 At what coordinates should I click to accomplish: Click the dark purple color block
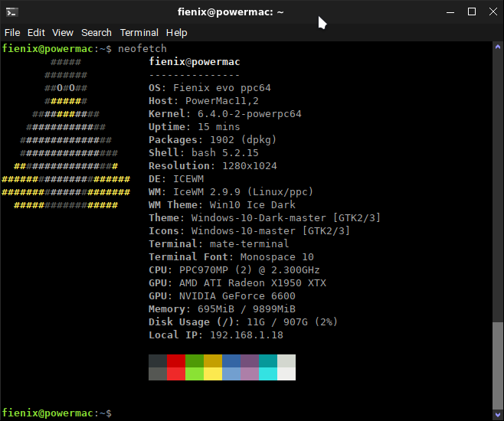click(250, 361)
